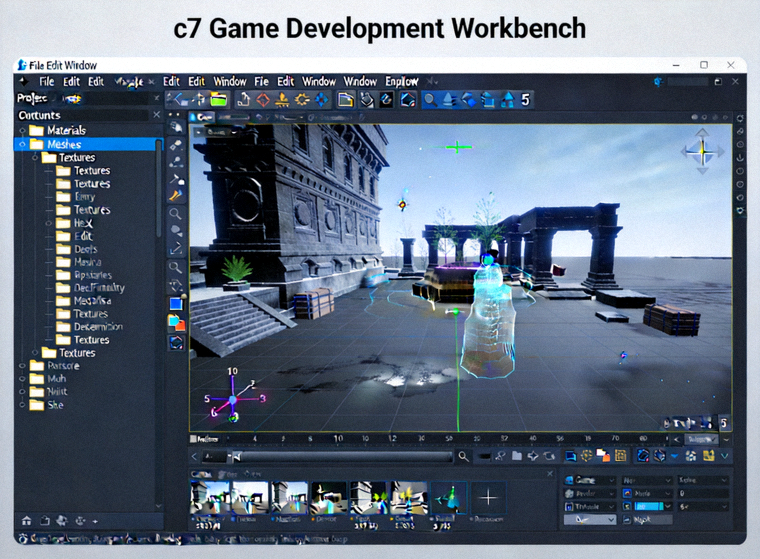This screenshot has width=760, height=559.
Task: Click the black square icon with the blue swirl
Action: (x=386, y=100)
